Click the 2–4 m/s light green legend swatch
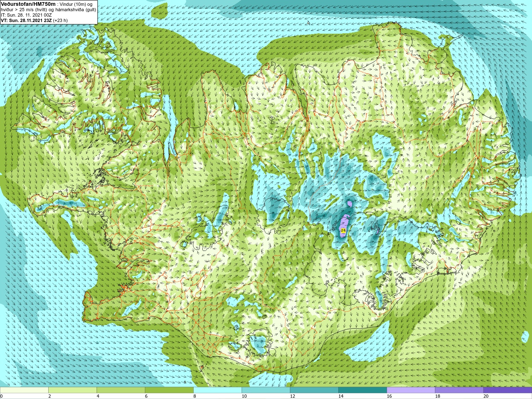This screenshot has height=399, width=532. (x=72, y=390)
